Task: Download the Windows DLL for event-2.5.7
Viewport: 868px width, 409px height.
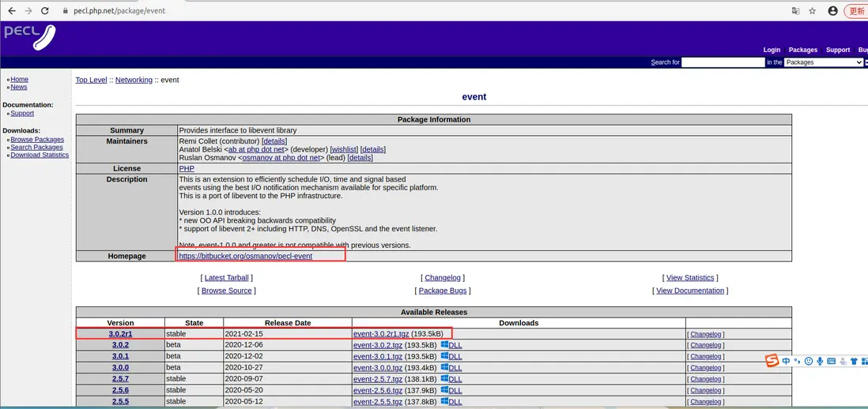Action: click(x=451, y=379)
